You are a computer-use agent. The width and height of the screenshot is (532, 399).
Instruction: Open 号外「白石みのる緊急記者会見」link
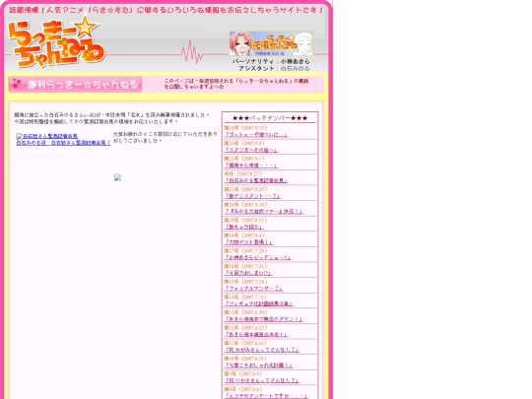coord(256,181)
